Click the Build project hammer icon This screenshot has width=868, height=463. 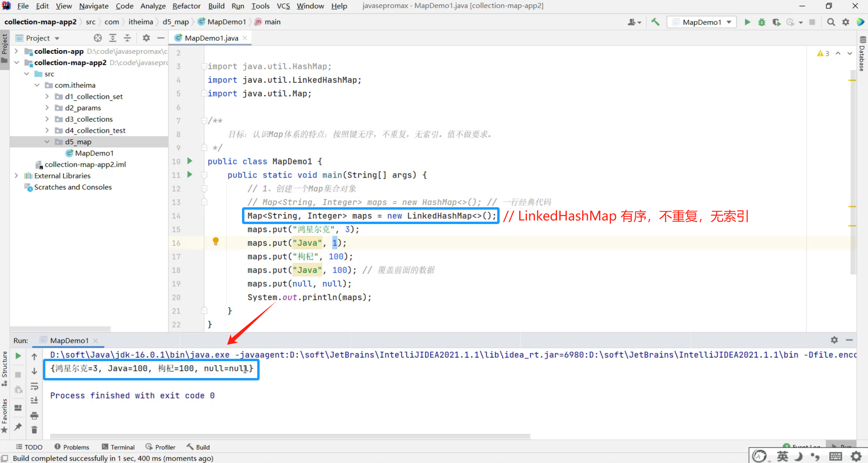point(655,22)
